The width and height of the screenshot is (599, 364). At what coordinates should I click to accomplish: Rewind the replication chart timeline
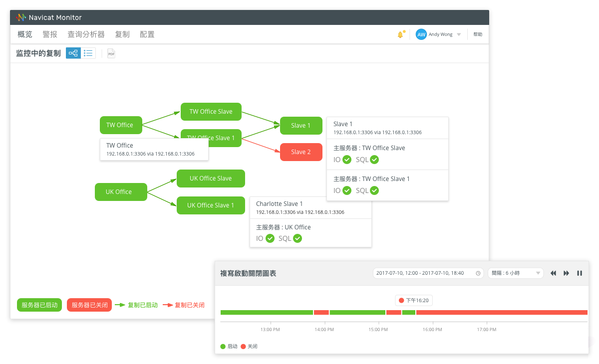point(554,273)
